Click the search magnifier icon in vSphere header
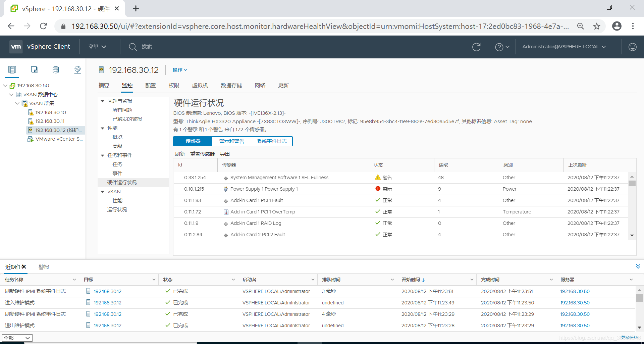The height and width of the screenshot is (344, 644). point(133,47)
